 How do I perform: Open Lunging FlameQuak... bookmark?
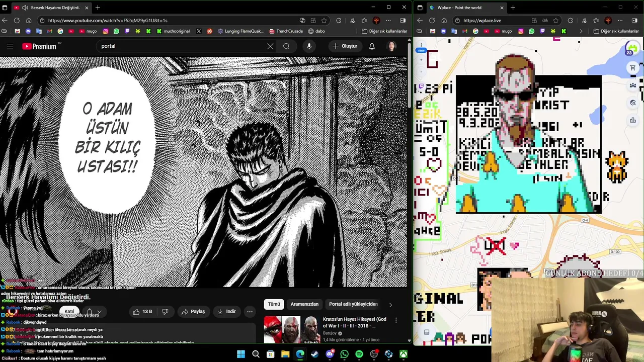[x=240, y=31]
